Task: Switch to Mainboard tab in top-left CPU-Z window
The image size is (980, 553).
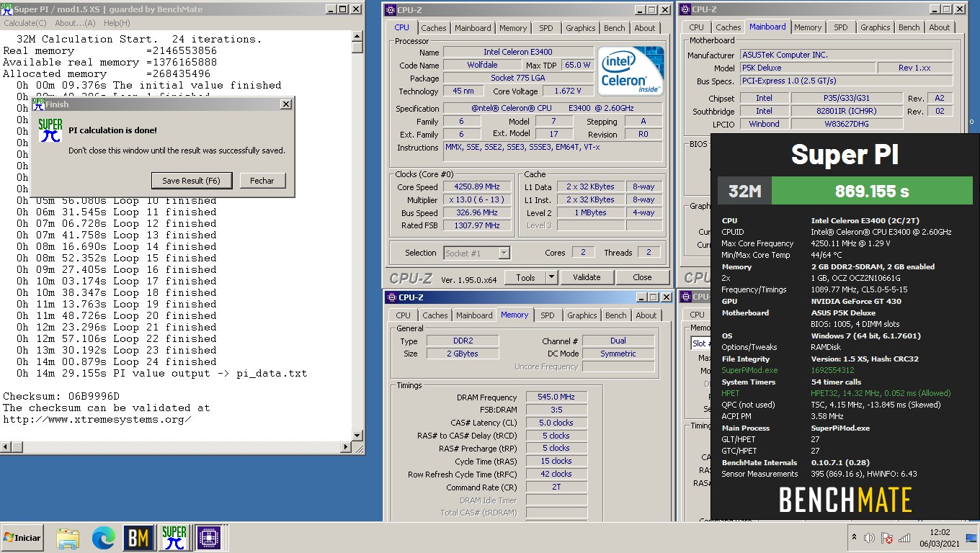Action: 473,28
